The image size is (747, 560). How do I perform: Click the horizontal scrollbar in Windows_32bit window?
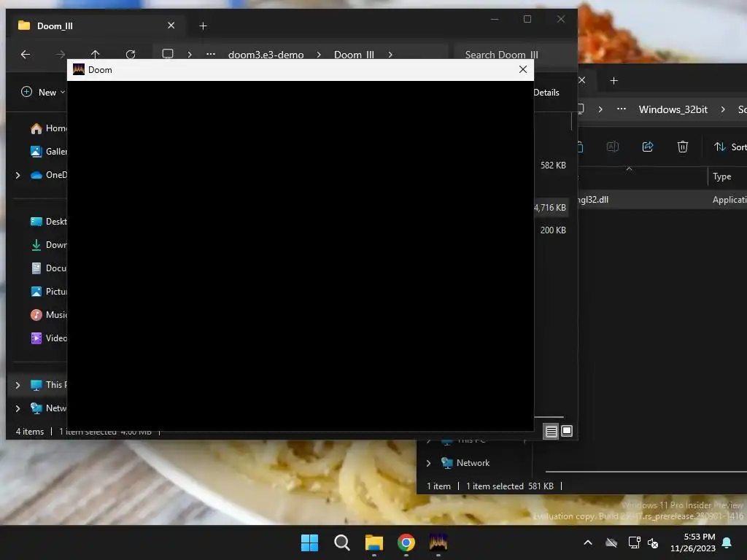646,472
